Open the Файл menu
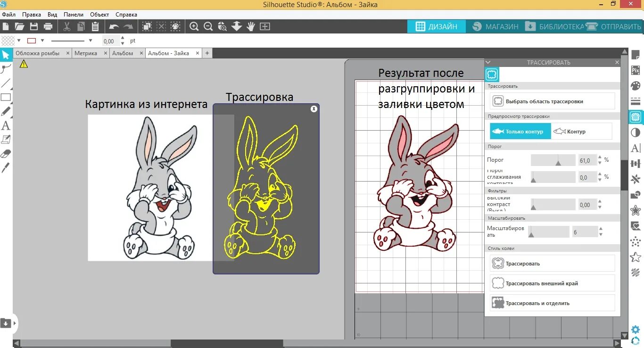Image resolution: width=644 pixels, height=348 pixels. tap(8, 15)
